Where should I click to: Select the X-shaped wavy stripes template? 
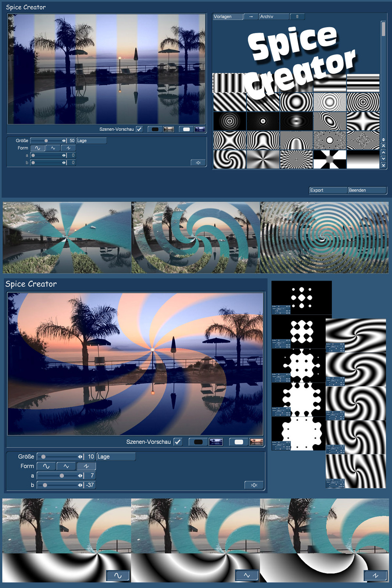(x=229, y=140)
